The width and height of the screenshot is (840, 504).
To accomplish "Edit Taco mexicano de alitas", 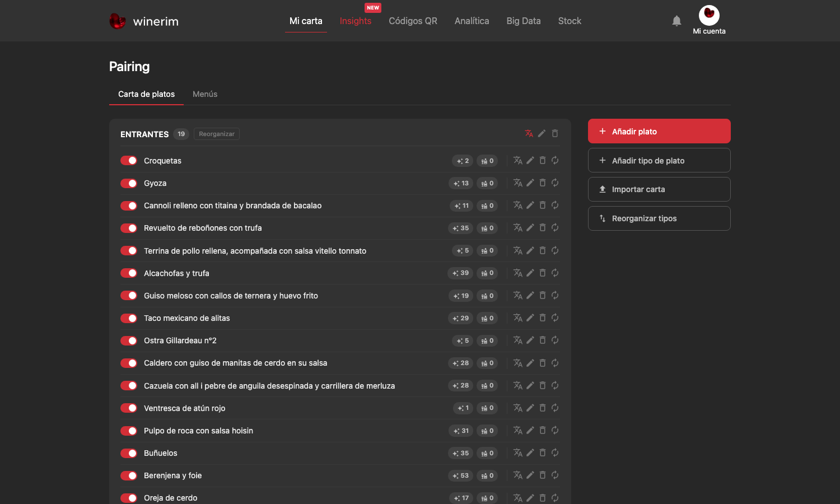I will point(530,318).
